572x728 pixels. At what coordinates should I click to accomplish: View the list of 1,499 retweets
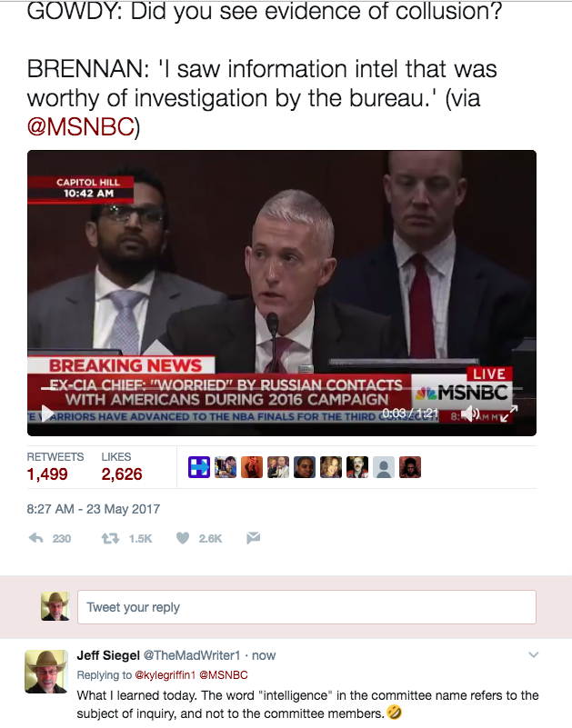(55, 466)
